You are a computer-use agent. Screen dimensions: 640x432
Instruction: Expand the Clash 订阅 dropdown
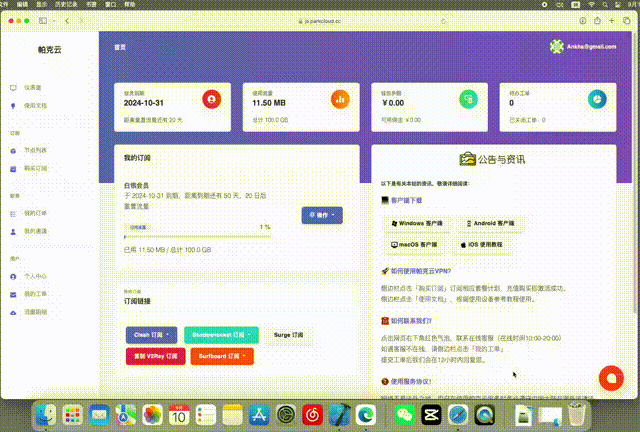tap(152, 335)
